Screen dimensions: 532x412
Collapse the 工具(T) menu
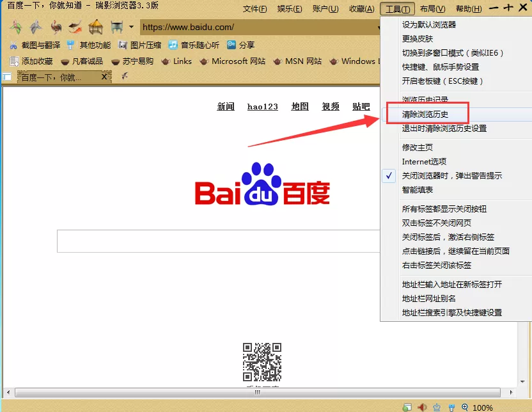[397, 9]
